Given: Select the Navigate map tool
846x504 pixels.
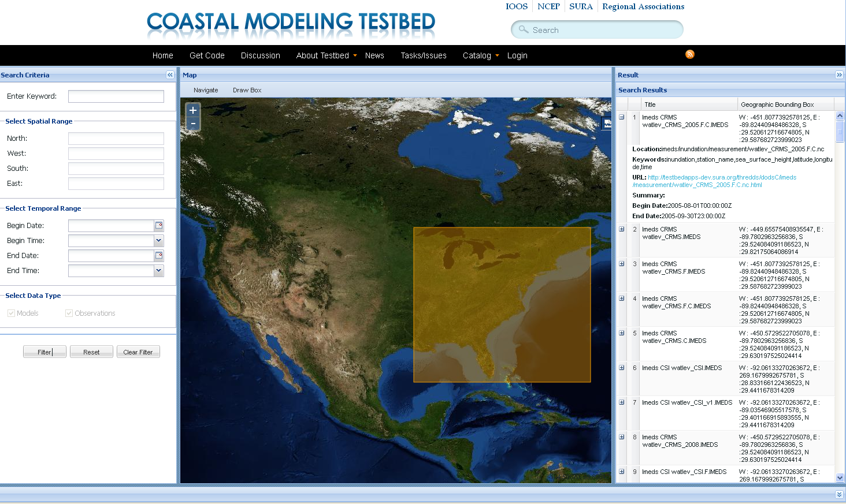Looking at the screenshot, I should [206, 90].
